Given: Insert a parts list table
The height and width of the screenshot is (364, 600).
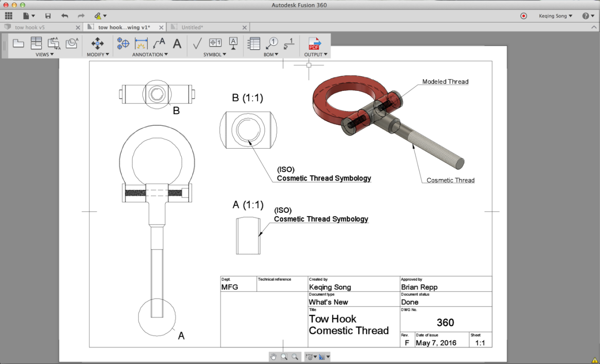Looking at the screenshot, I should click(x=253, y=44).
